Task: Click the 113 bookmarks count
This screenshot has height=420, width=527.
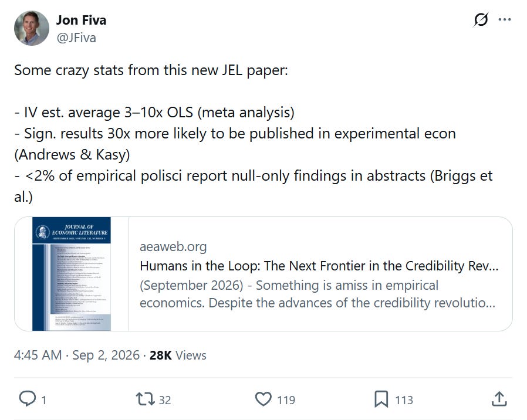Action: pos(404,400)
